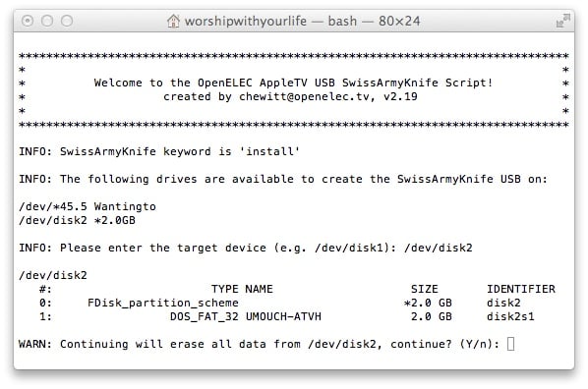
Task: Click the INFO keyword is 'install' line
Action: pyautogui.click(x=159, y=151)
